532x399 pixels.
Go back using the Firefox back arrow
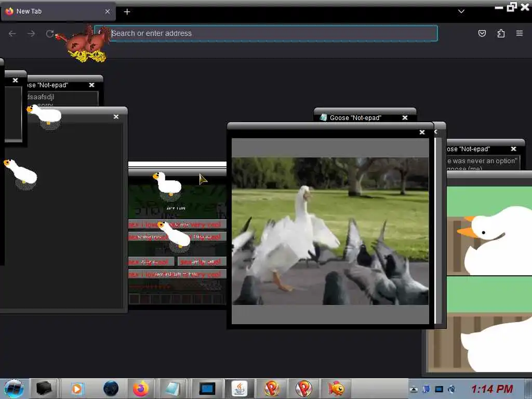click(x=12, y=33)
